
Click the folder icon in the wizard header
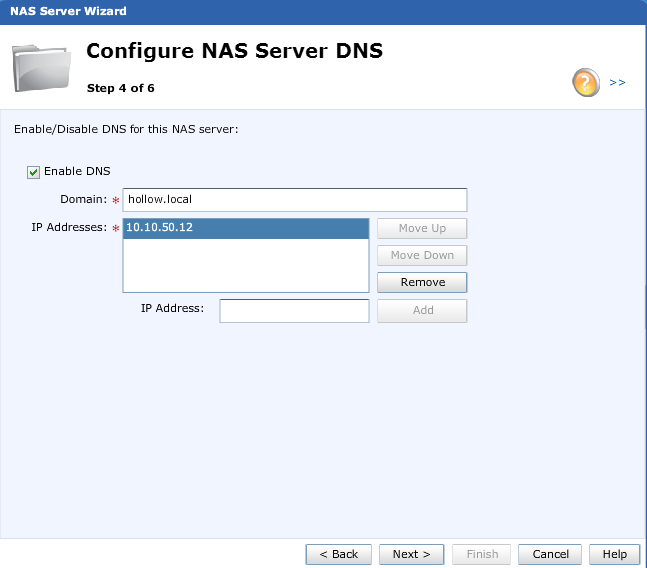[42, 66]
